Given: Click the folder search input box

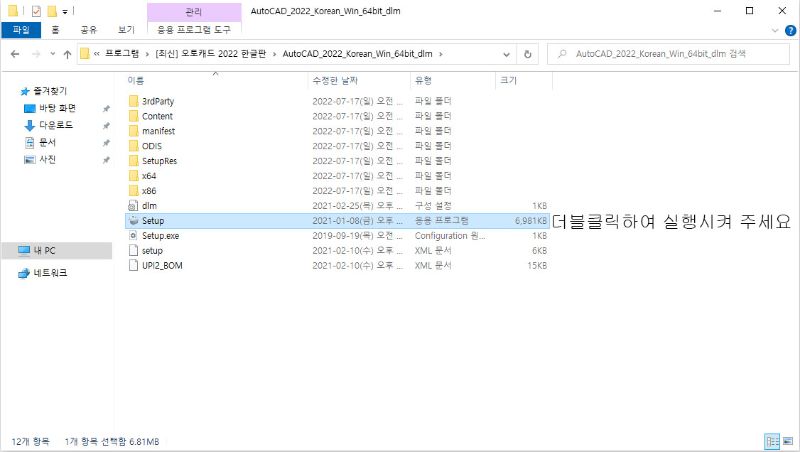Looking at the screenshot, I should tap(670, 53).
